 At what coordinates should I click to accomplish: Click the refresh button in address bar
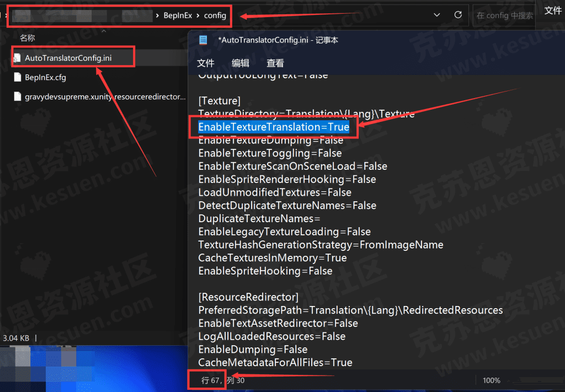tap(458, 15)
